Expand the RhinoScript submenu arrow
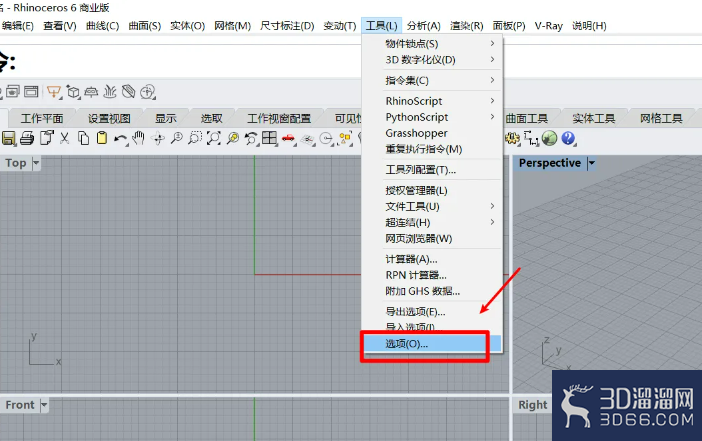Viewport: 702px width, 441px height. coord(492,101)
